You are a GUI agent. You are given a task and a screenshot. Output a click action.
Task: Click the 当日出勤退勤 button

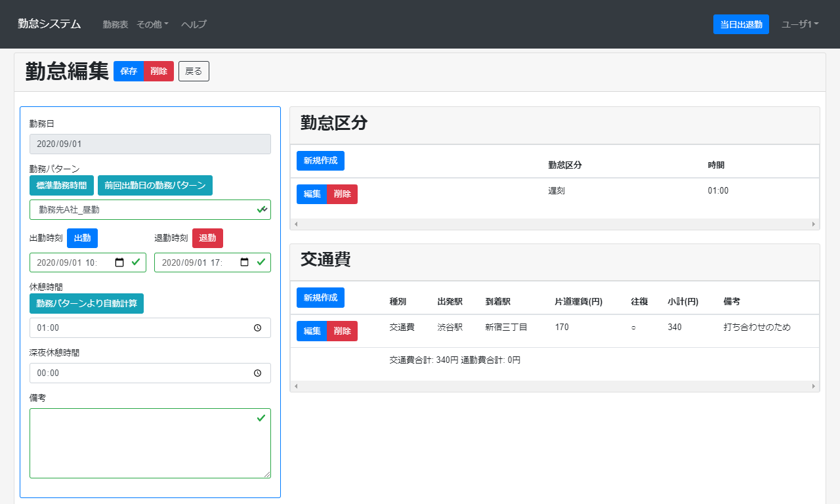pos(741,24)
